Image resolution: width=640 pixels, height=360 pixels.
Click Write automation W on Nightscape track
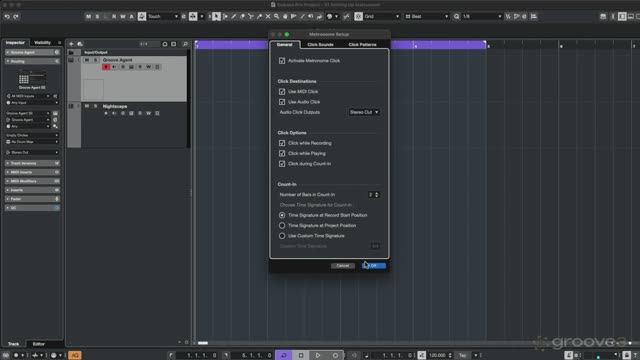(x=149, y=113)
